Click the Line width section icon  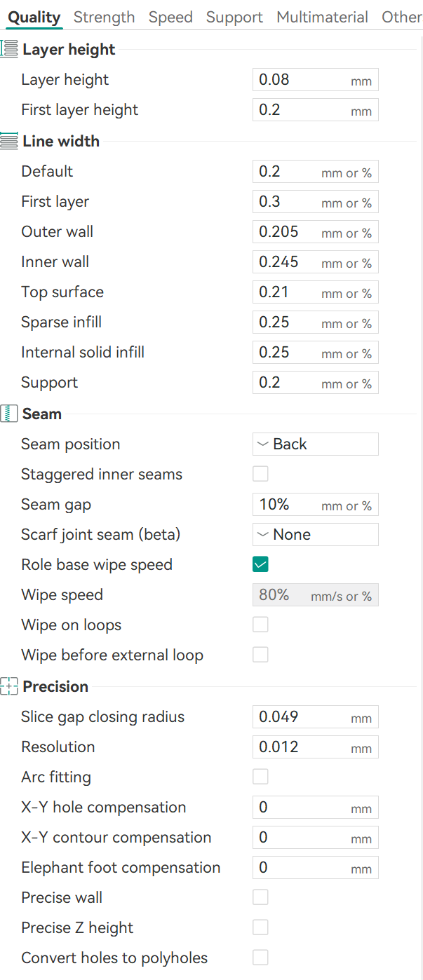9,141
